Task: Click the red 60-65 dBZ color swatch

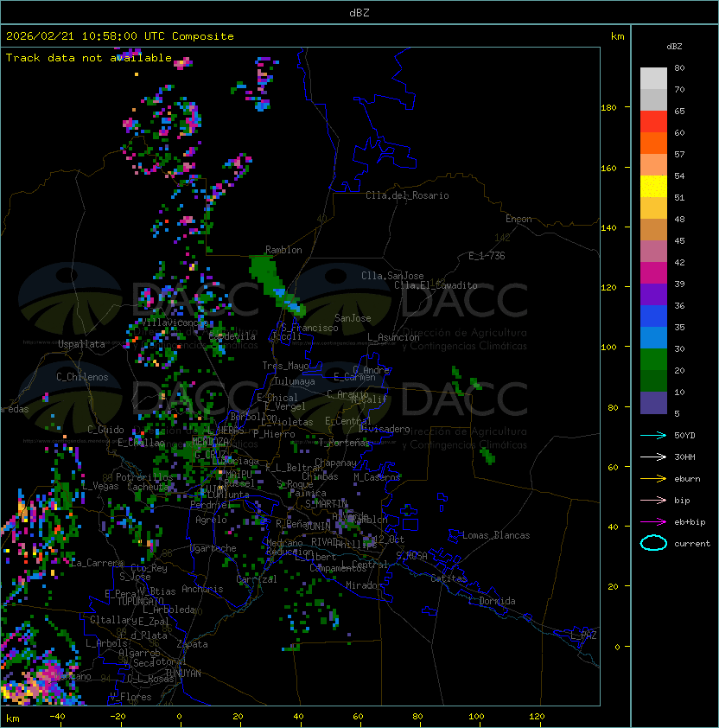Action: [653, 122]
